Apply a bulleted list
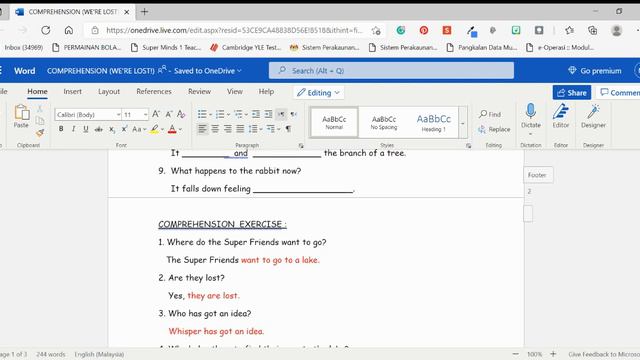640x360 pixels. (202, 114)
